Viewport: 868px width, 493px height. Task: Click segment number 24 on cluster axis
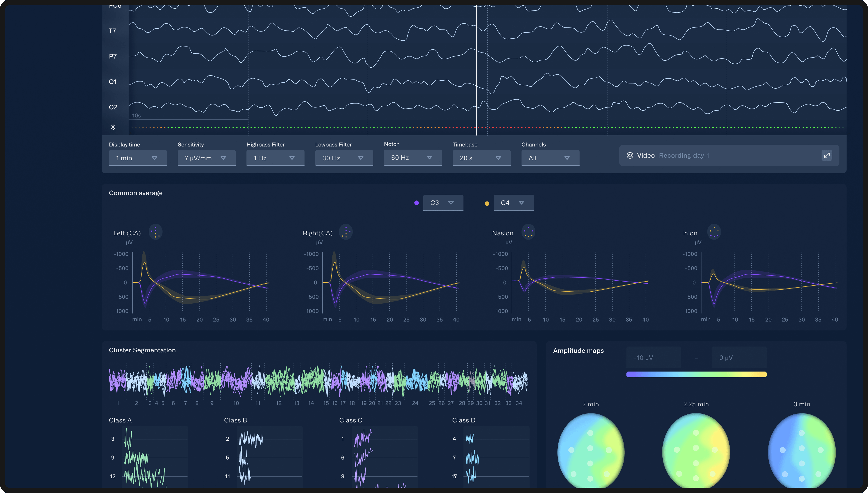(x=415, y=403)
